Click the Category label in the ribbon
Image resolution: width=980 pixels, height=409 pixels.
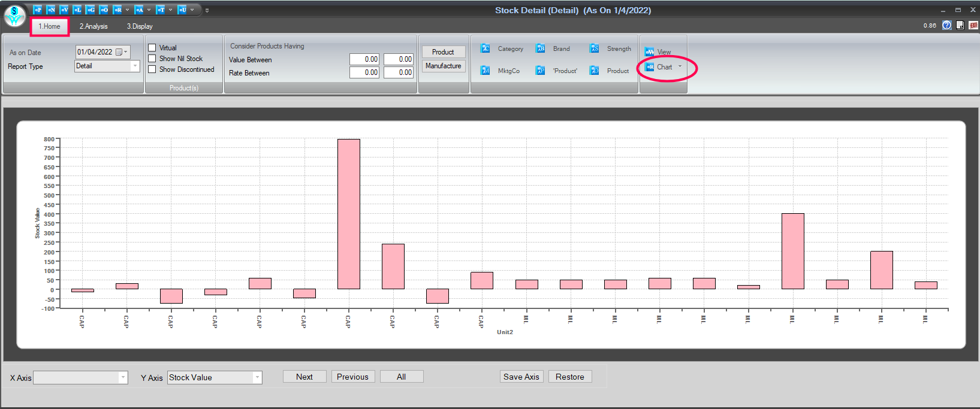[x=511, y=49]
